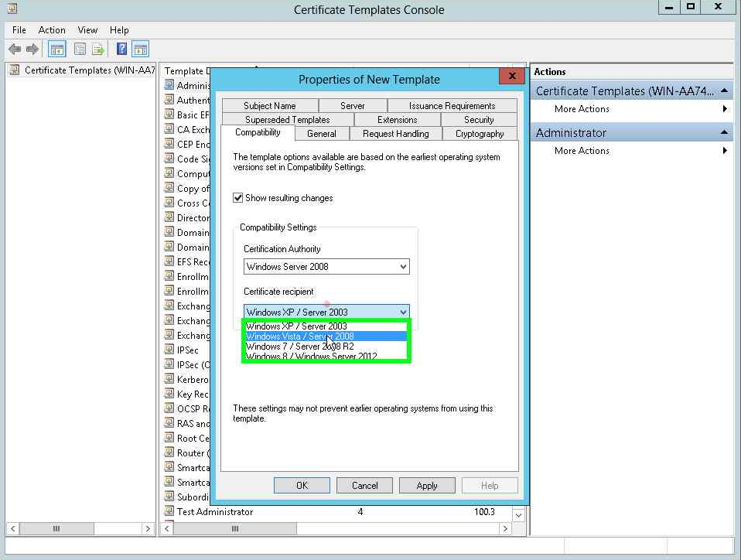Open the Action menu
741x560 pixels.
52,29
